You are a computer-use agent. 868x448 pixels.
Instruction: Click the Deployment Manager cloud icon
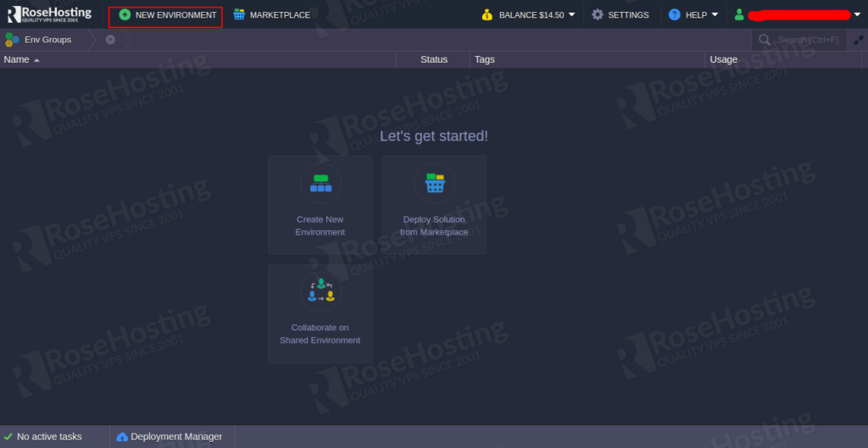[122, 437]
